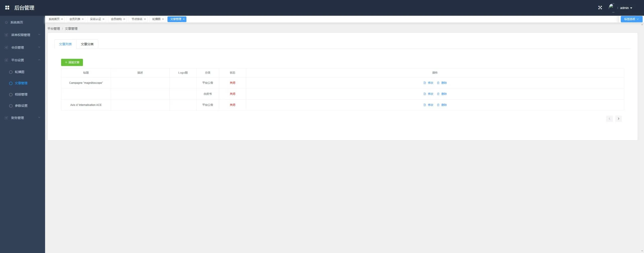Go to the previous page of articles
Viewport: 644px width, 253px height.
click(x=609, y=119)
